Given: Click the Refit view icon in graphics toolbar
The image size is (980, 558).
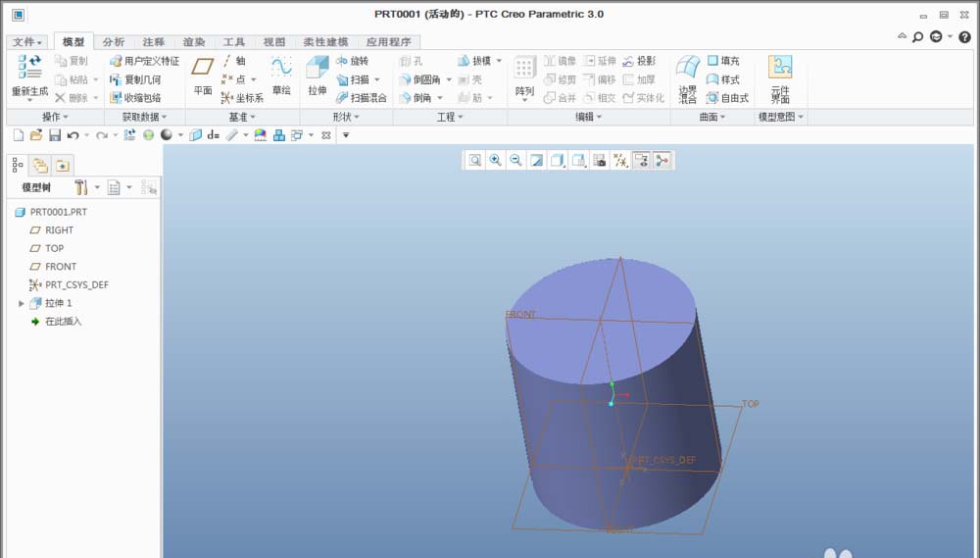Looking at the screenshot, I should click(475, 161).
